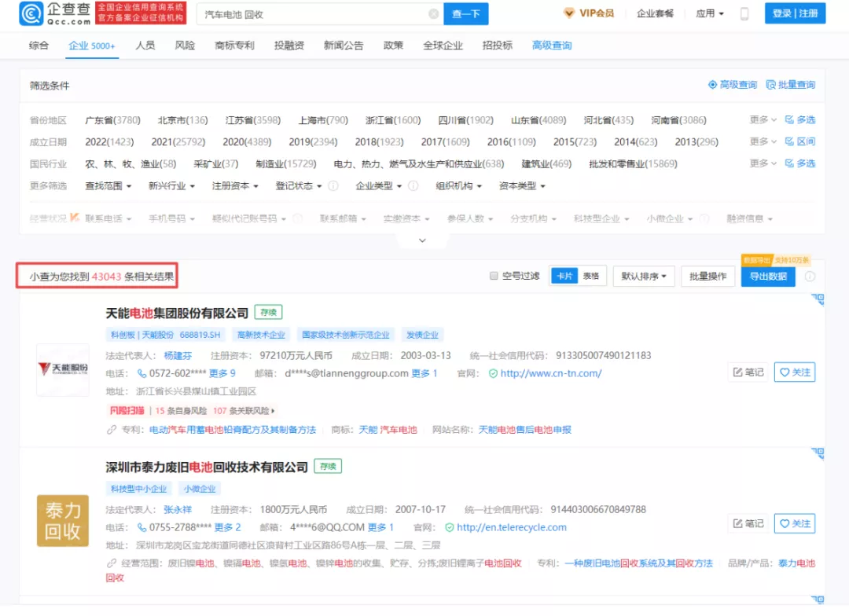Click info icon next to 登记状态
This screenshot has height=616, width=849.
click(x=333, y=185)
